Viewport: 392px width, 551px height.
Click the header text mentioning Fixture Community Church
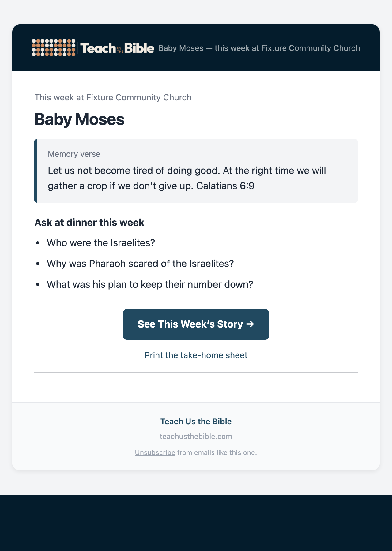[x=259, y=48]
